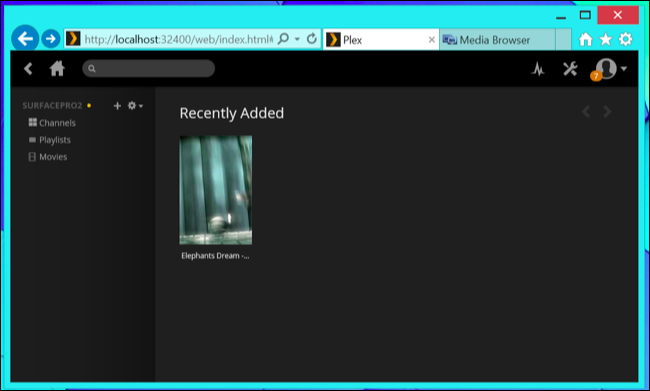Open Plex settings wrench and screwdriver icon
Image resolution: width=650 pixels, height=391 pixels.
click(x=570, y=69)
